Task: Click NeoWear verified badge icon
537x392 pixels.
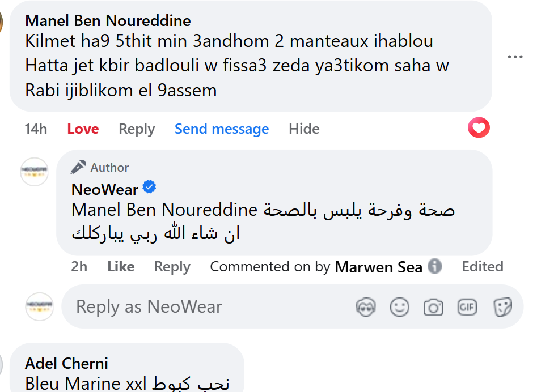Action: click(x=149, y=187)
